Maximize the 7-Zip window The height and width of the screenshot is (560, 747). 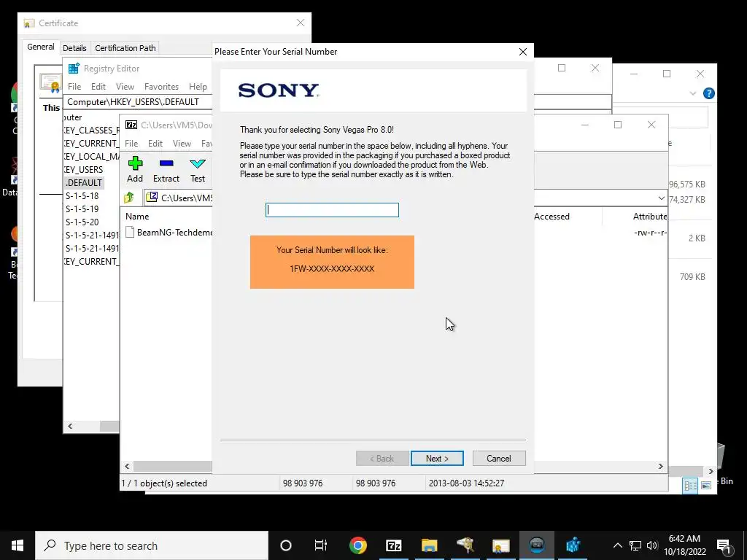click(x=618, y=125)
